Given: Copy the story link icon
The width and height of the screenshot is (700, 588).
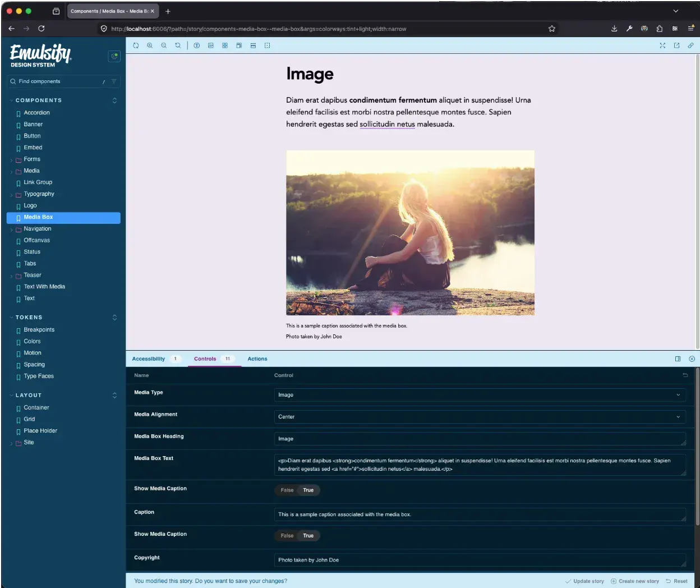Looking at the screenshot, I should pos(690,45).
